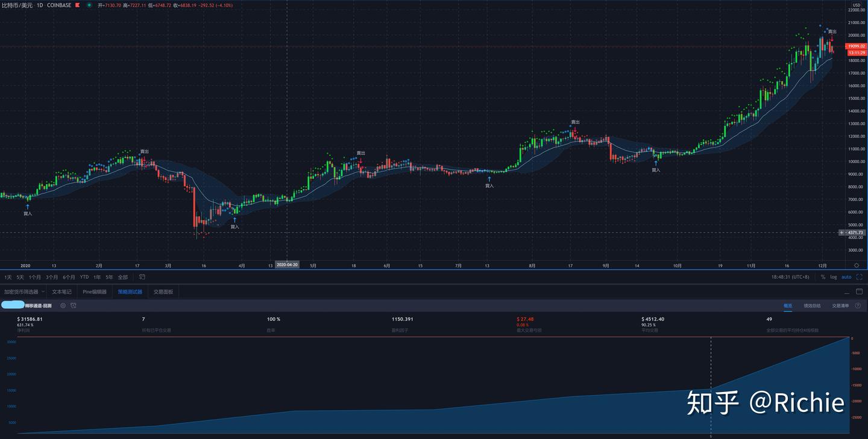Click the 2020-04-20 date marker on the axis
The width and height of the screenshot is (868, 439).
pyautogui.click(x=287, y=265)
